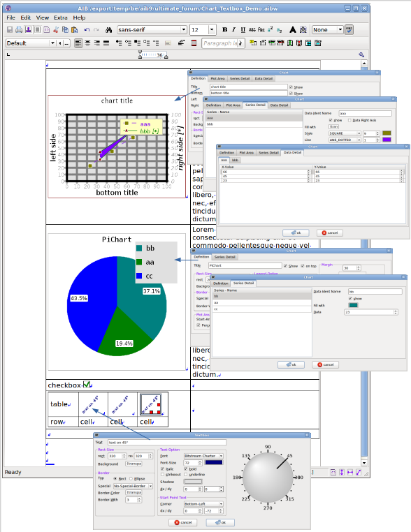Toggle the italic checkbox in Textbox dialog

(163, 468)
